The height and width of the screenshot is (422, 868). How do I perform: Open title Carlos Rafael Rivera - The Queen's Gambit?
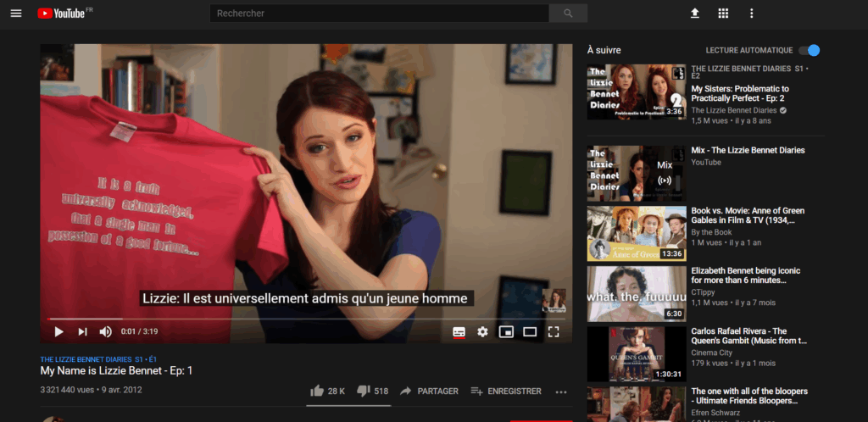(x=749, y=336)
